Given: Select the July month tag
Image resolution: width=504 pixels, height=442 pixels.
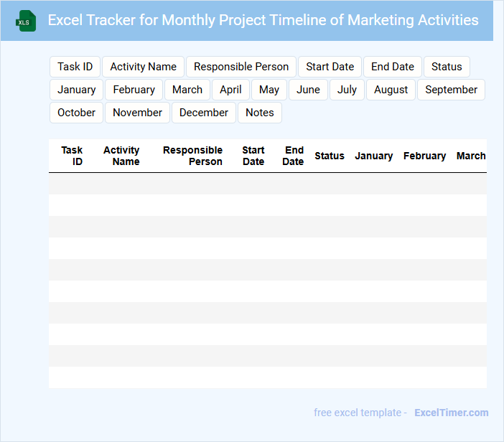Looking at the screenshot, I should (347, 90).
